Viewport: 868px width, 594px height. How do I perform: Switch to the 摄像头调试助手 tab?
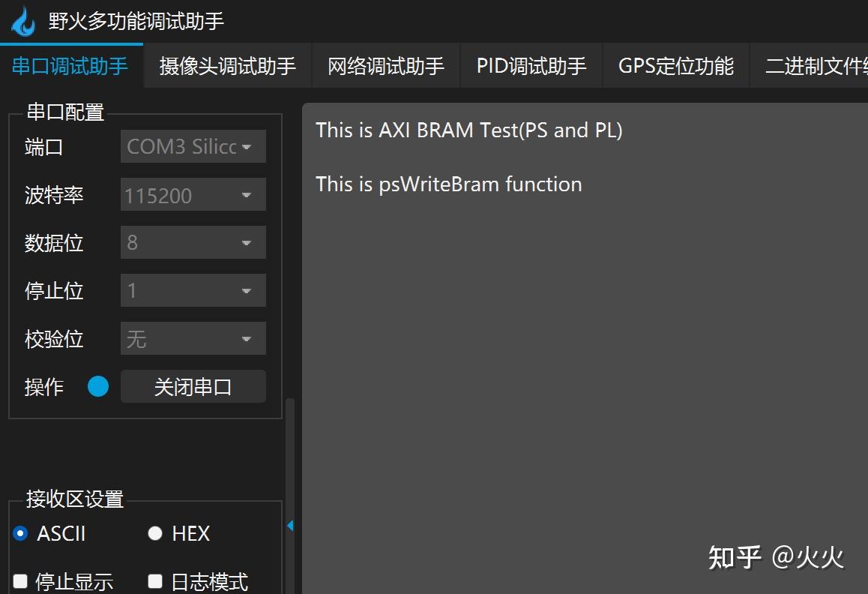click(x=225, y=66)
